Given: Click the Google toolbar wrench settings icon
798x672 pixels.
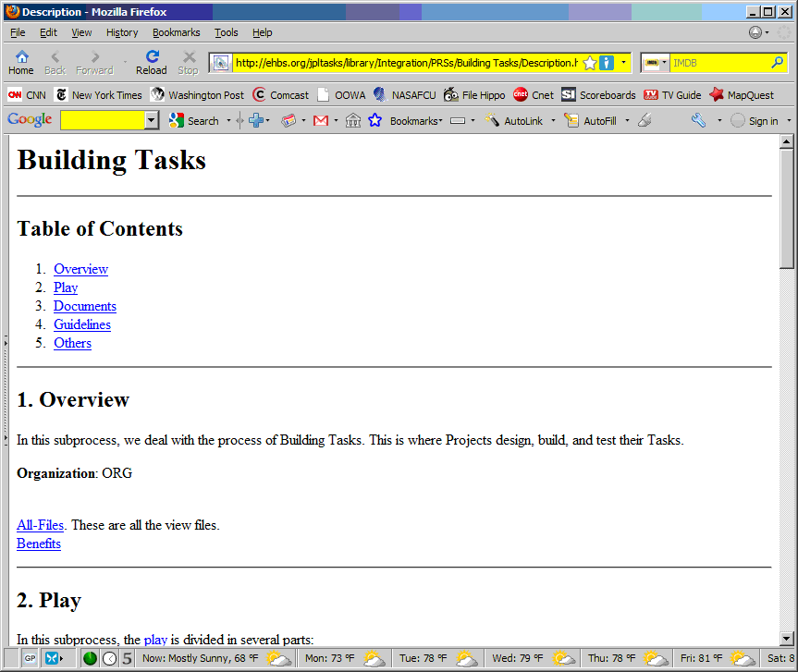Looking at the screenshot, I should (x=698, y=120).
